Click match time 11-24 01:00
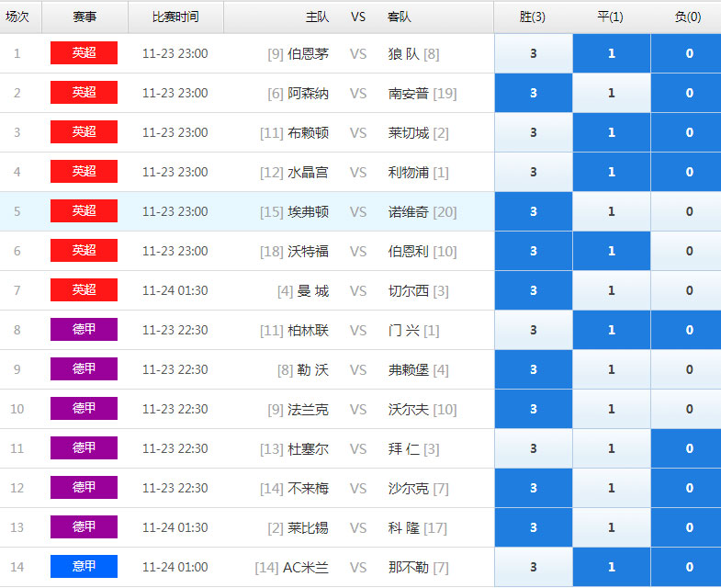Viewport: 721px width, 588px height. tap(175, 567)
